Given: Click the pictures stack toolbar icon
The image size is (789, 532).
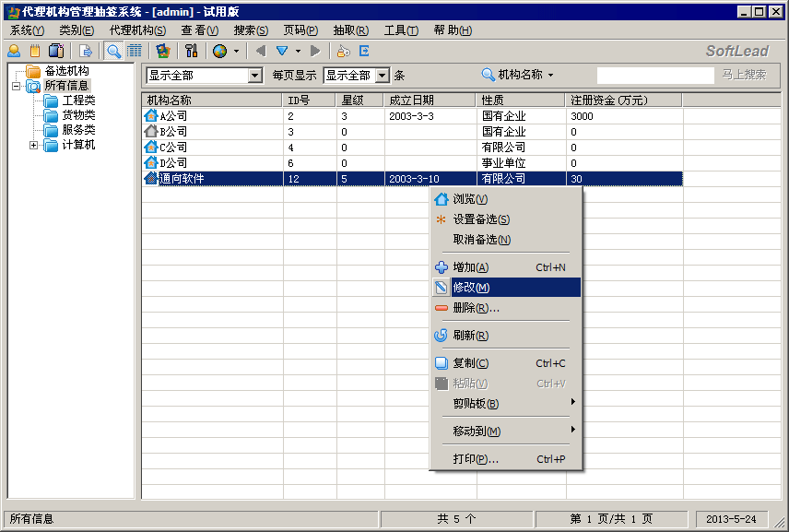Looking at the screenshot, I should 162,51.
